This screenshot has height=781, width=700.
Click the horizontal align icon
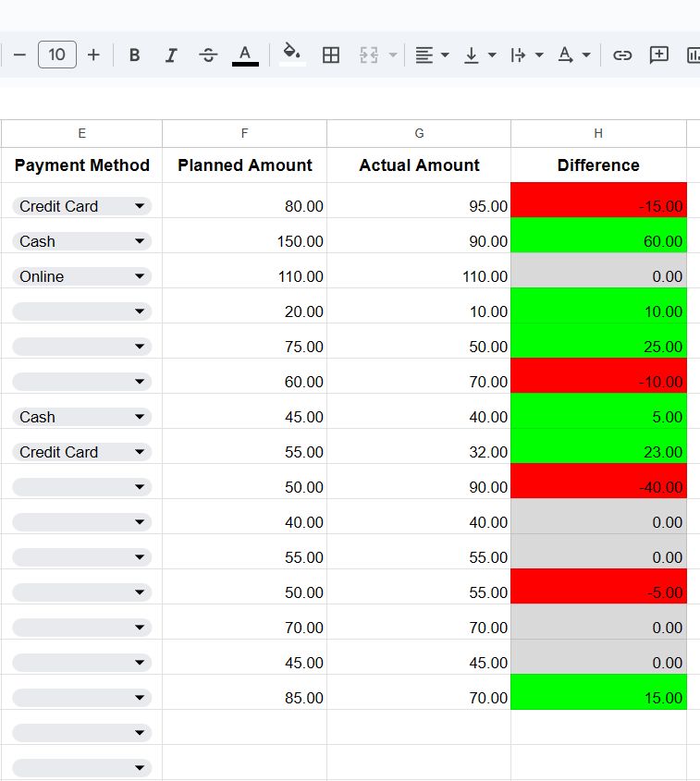tap(424, 55)
